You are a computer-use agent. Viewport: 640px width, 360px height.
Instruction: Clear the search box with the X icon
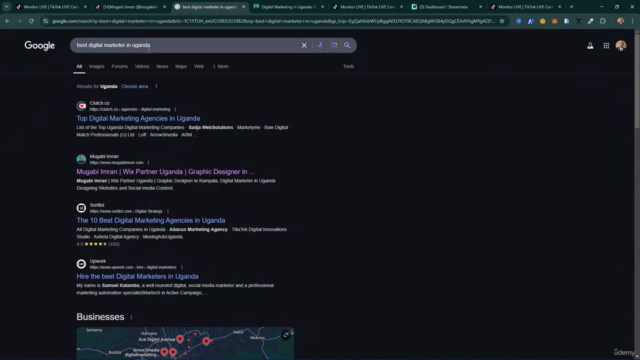[x=304, y=45]
